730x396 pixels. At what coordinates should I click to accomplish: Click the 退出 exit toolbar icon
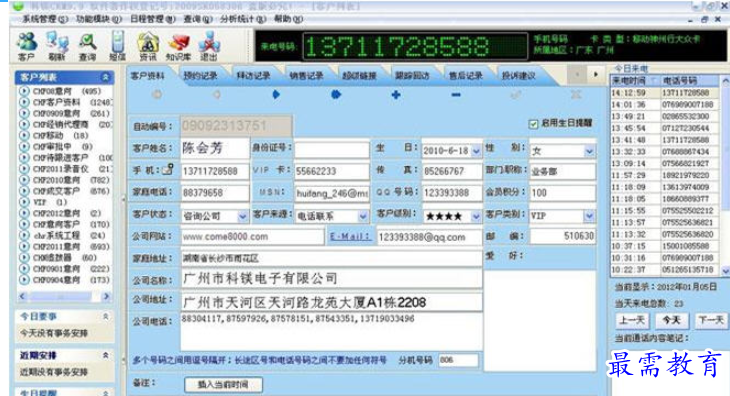click(209, 45)
